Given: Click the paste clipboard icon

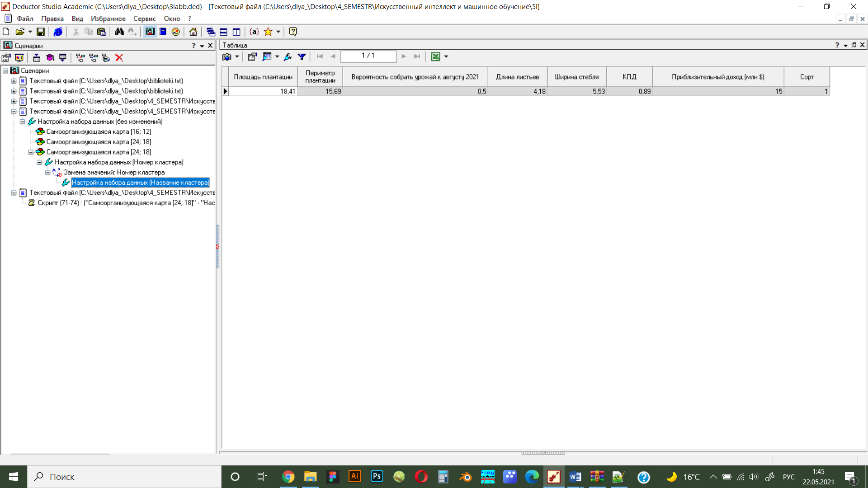Looking at the screenshot, I should (102, 32).
